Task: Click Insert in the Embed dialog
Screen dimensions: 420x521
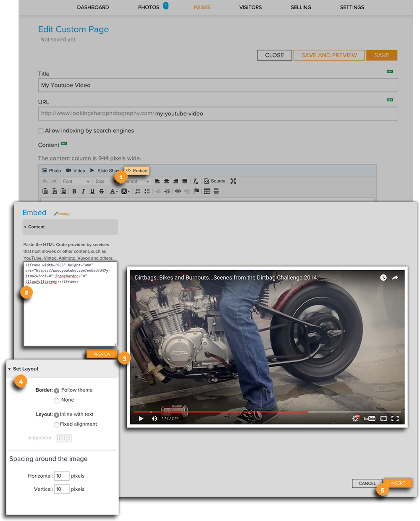Action: [x=398, y=483]
